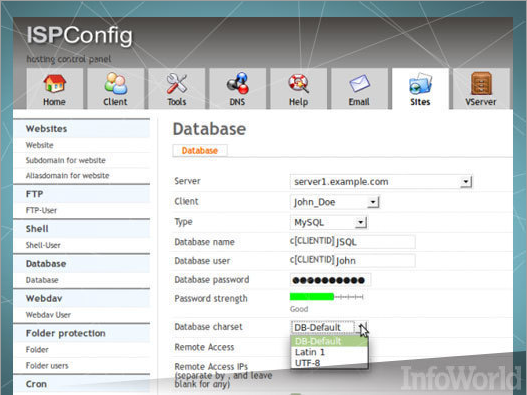This screenshot has width=527, height=395.
Task: Click the Websites section header
Action: tap(81, 129)
